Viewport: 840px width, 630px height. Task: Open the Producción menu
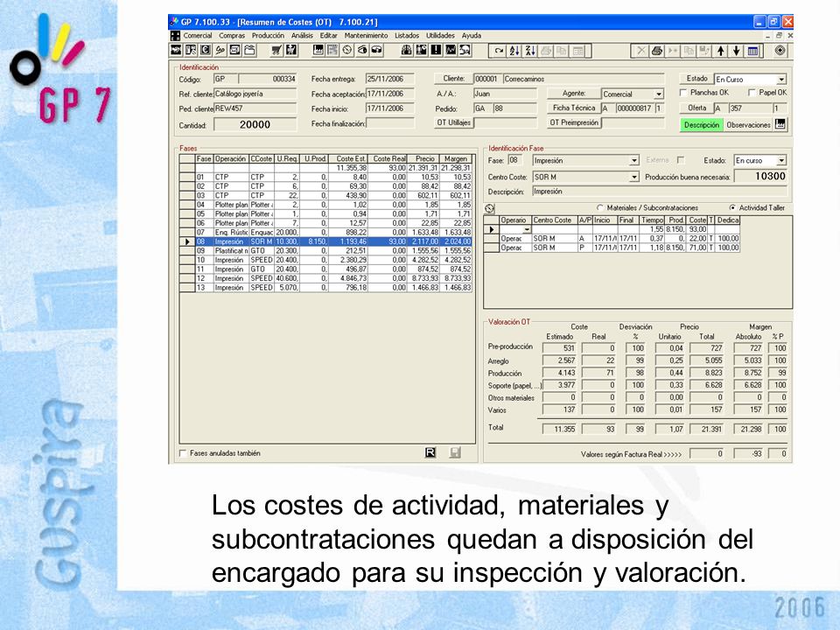(x=269, y=35)
